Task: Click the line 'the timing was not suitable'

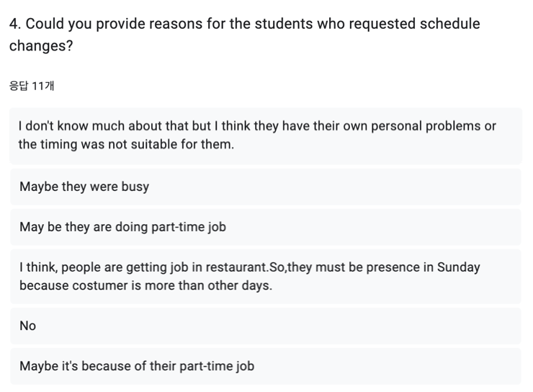Action: 126,144
